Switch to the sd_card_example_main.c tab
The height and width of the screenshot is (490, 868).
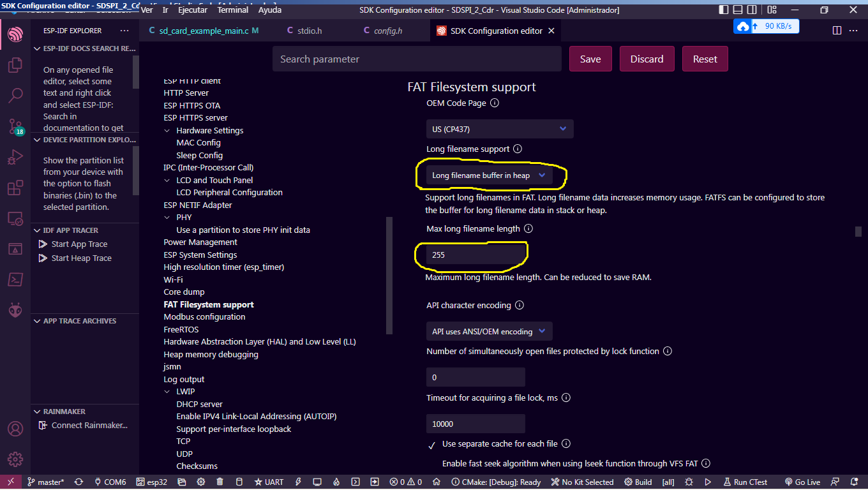[203, 31]
